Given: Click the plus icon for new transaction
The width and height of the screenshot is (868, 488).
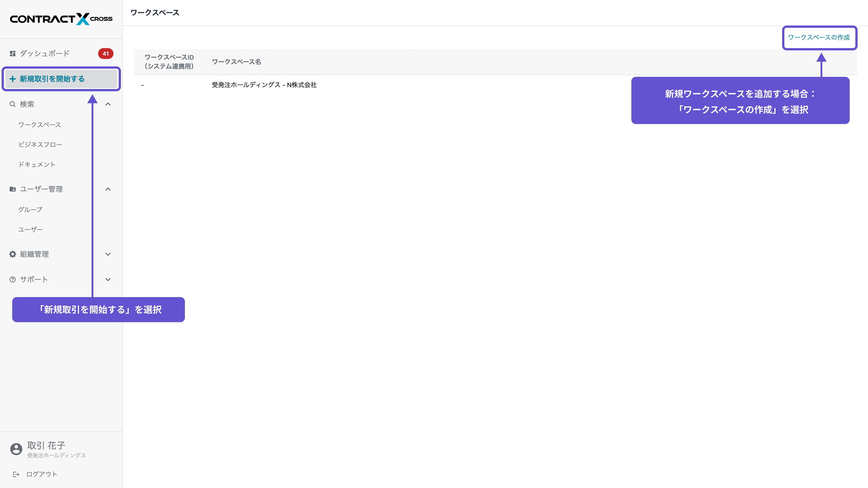Looking at the screenshot, I should [12, 79].
